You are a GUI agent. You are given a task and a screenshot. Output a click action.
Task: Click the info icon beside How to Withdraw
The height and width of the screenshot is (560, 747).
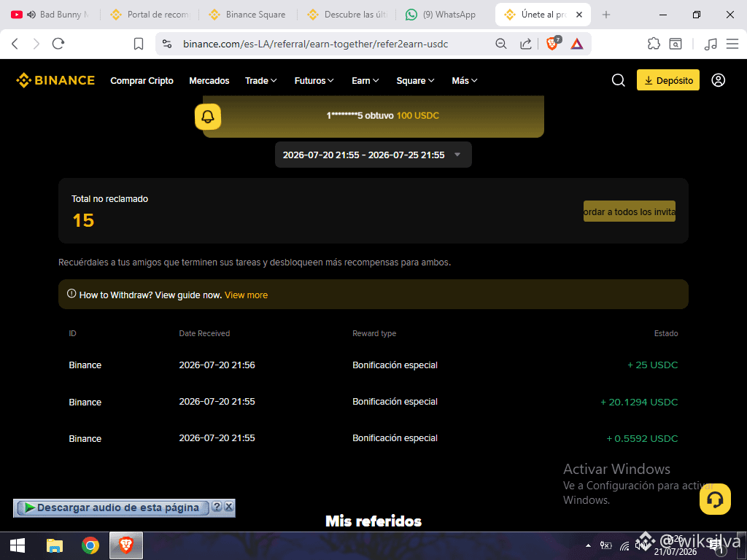tap(71, 294)
